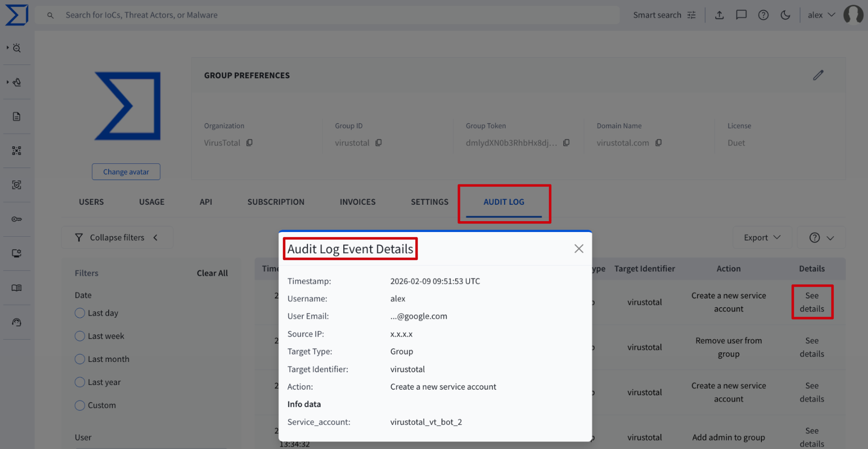Switch to the SETTINGS tab

[x=430, y=202]
